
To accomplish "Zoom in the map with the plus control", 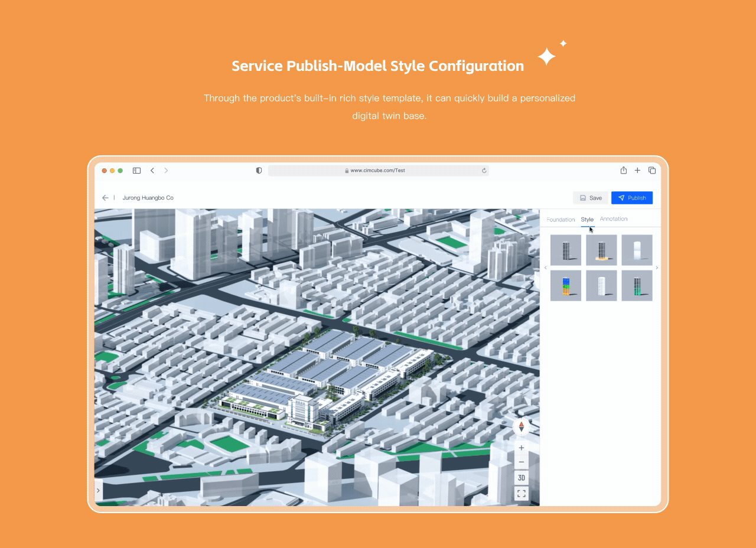I will coord(522,448).
